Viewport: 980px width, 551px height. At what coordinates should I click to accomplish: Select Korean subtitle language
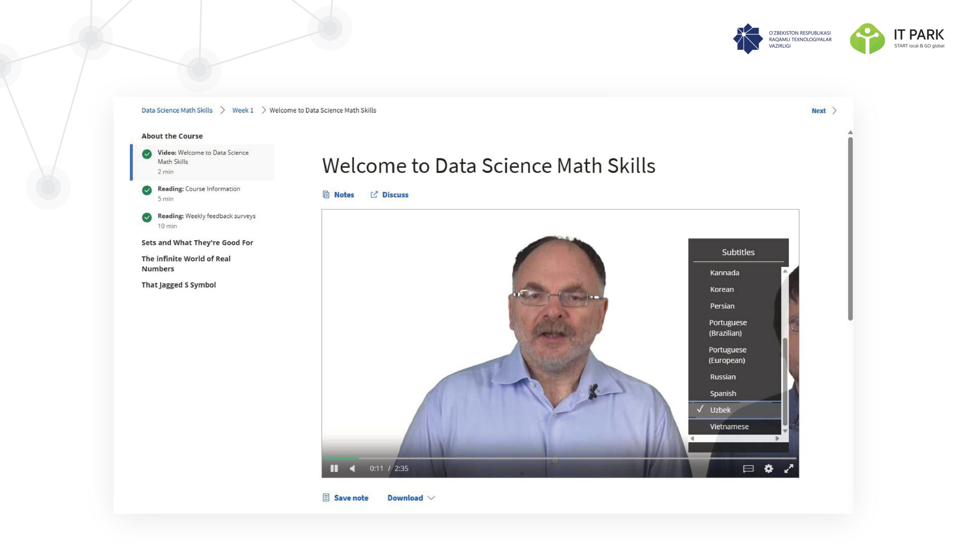(722, 290)
